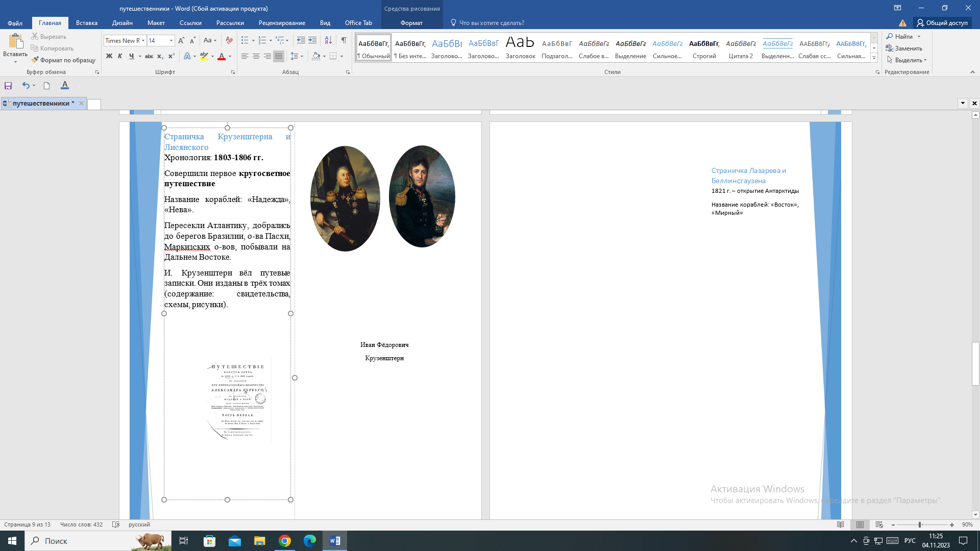The image size is (980, 551).
Task: Align paragraph text right
Action: coord(267,56)
